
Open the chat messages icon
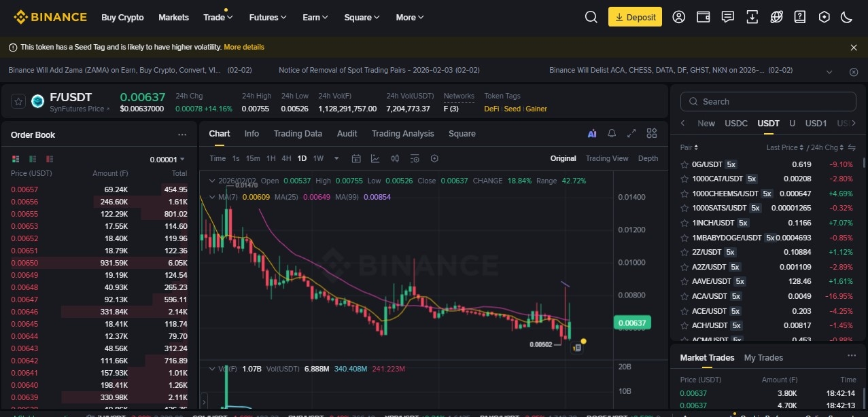pos(727,17)
